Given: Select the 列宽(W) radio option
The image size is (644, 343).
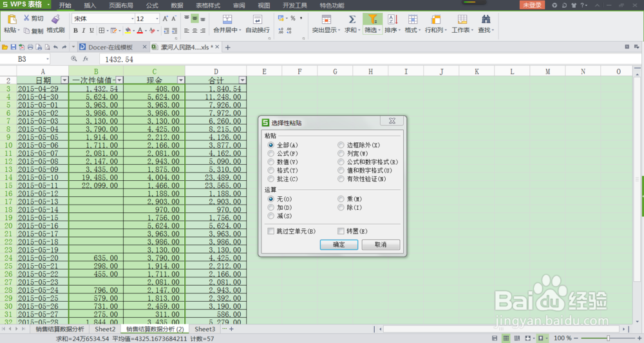Looking at the screenshot, I should (x=341, y=153).
